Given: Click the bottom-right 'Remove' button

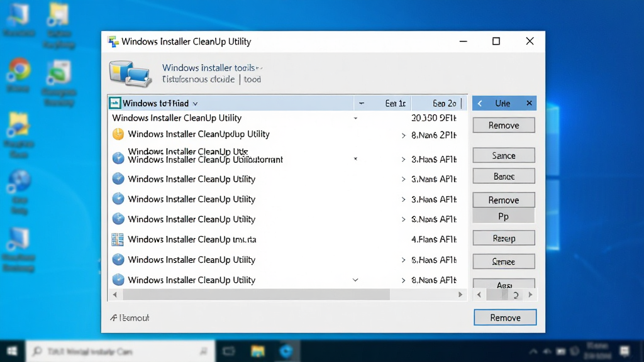Looking at the screenshot, I should point(505,317).
